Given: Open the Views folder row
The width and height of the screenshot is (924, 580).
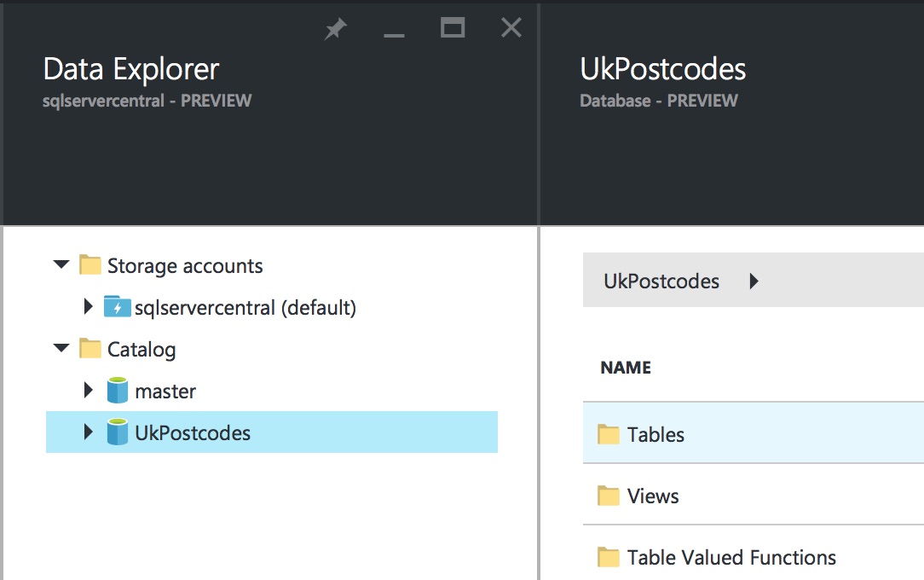Looking at the screenshot, I should (653, 496).
